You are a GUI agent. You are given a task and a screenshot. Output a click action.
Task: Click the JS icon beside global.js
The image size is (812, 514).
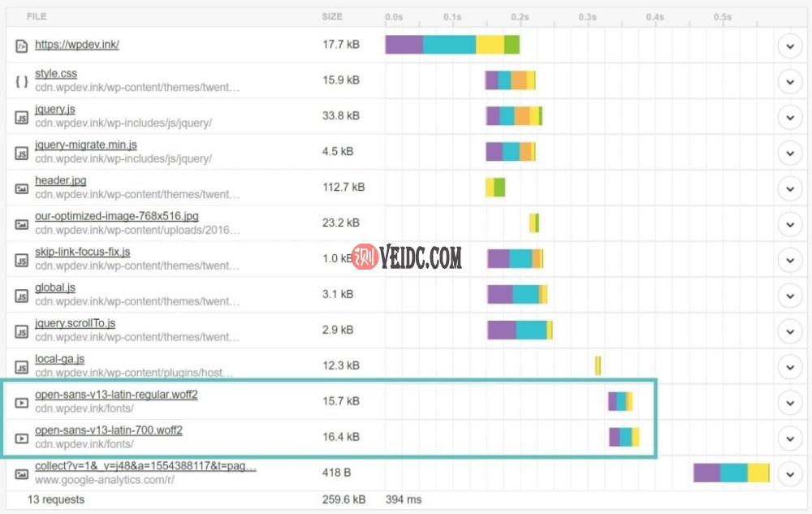coord(21,296)
